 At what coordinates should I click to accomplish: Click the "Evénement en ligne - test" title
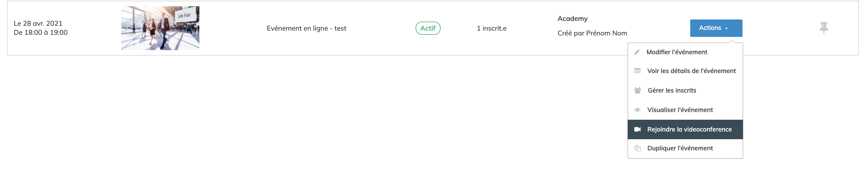pos(306,28)
